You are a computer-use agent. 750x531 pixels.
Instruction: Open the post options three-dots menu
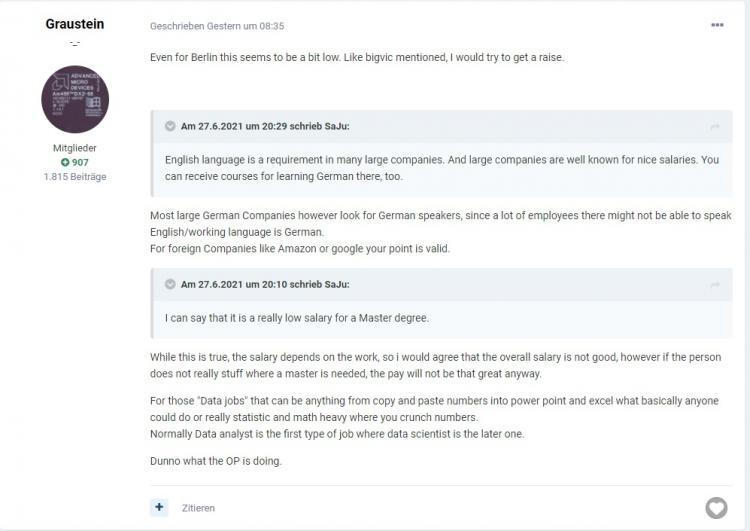tap(717, 25)
